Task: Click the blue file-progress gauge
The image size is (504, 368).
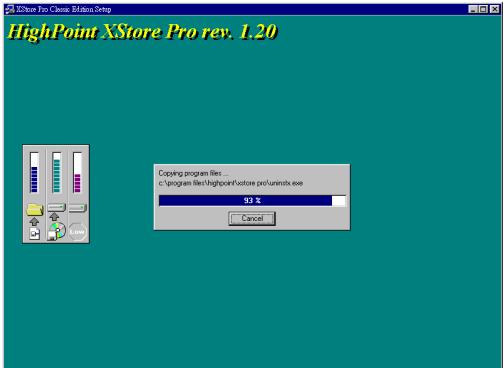Action: [x=34, y=172]
